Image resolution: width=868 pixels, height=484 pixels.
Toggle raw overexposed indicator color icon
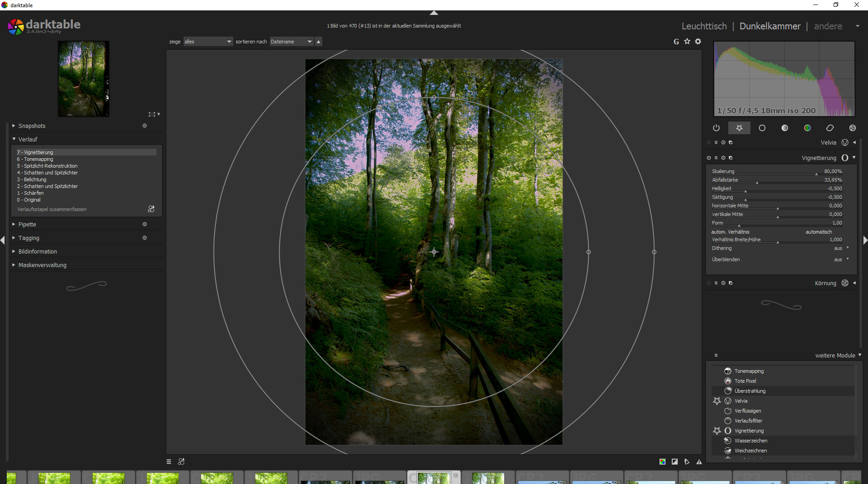[x=662, y=461]
